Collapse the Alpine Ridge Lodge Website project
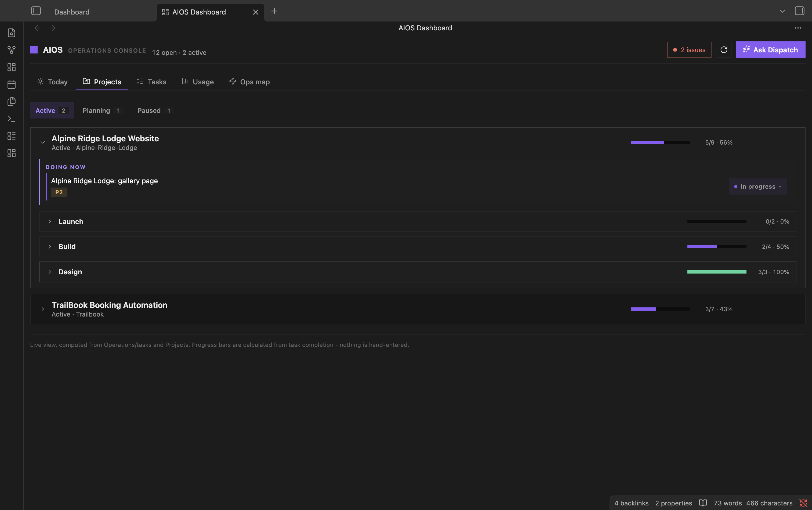Viewport: 812px width, 510px height. [42, 142]
